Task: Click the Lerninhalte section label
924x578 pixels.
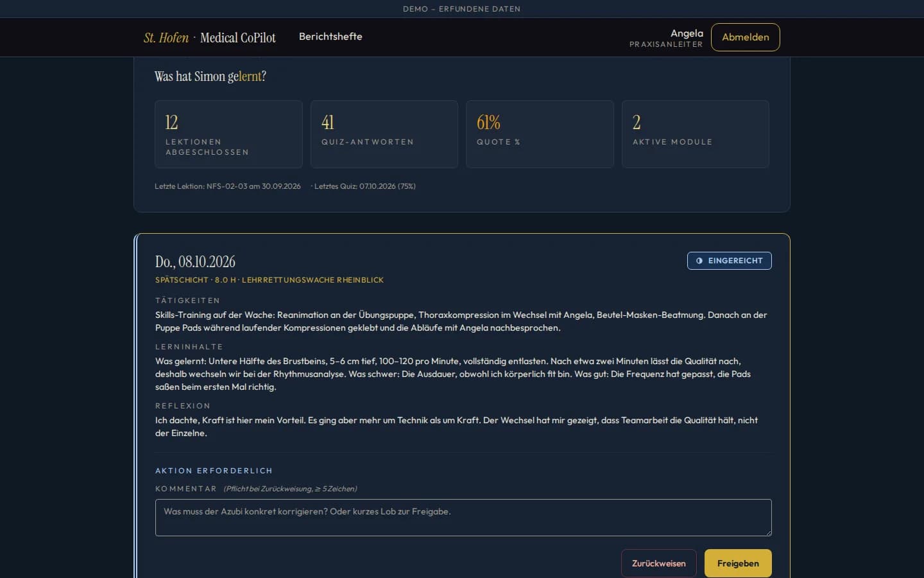Action: point(189,347)
